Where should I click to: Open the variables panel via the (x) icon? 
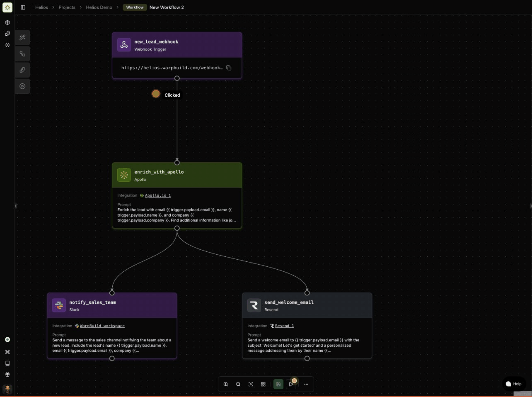(7, 45)
